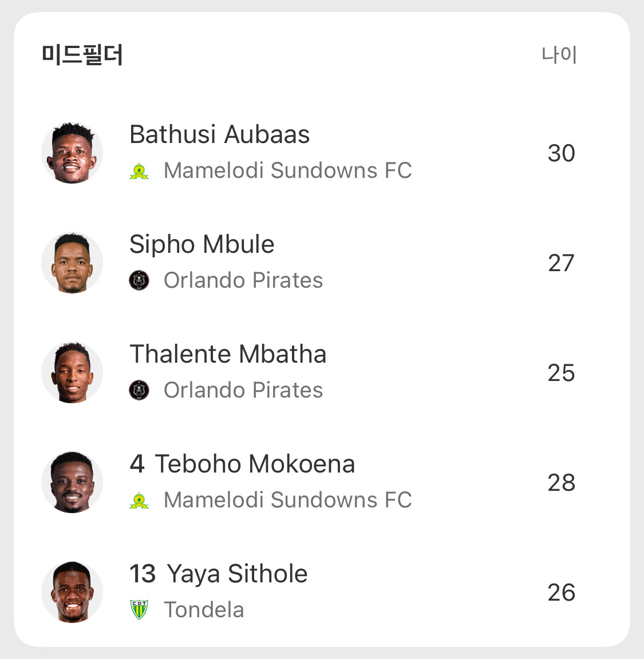Open Tondela club link under Yaya Sithole
This screenshot has width=644, height=659.
click(x=204, y=610)
